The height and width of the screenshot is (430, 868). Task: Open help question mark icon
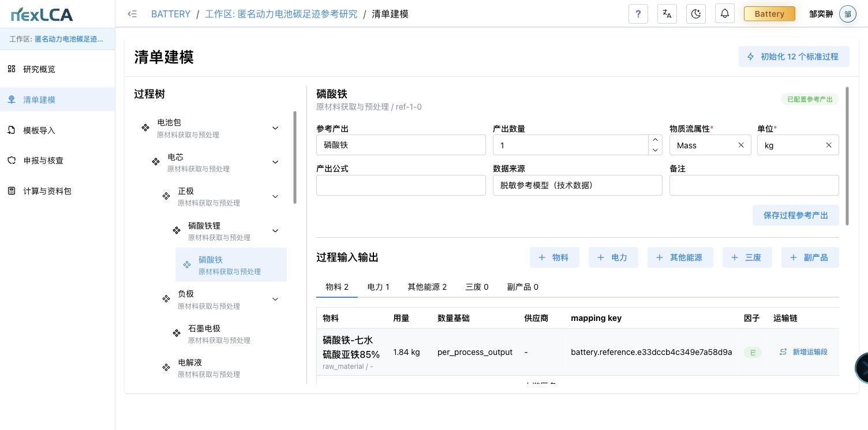(x=638, y=14)
